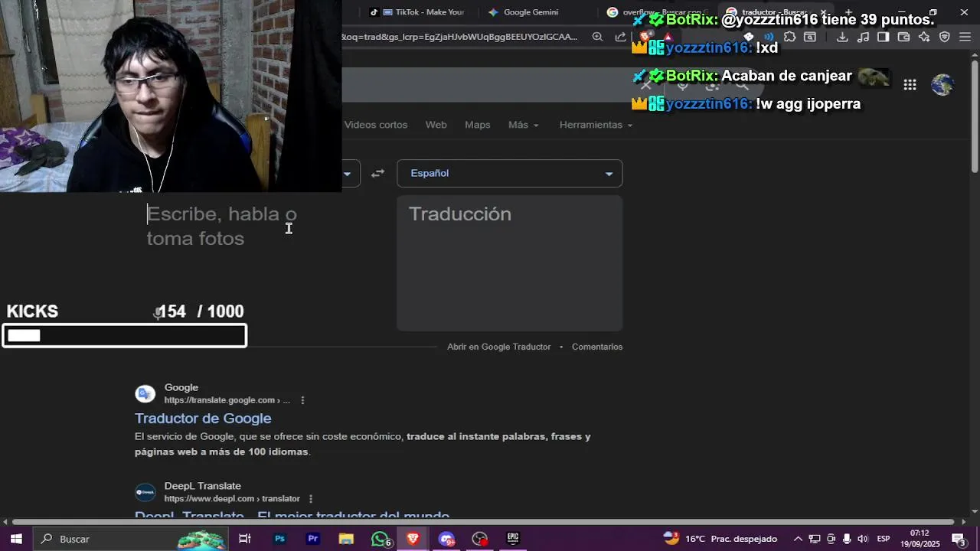Click the translate.google.com URL breadcrumb
The width and height of the screenshot is (980, 551).
[227, 400]
